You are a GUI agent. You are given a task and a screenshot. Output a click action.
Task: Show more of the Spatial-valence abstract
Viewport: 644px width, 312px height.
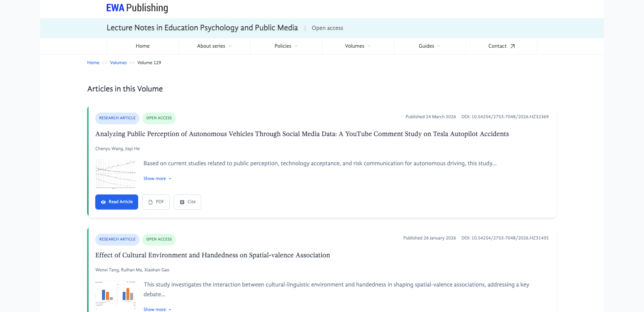click(157, 309)
